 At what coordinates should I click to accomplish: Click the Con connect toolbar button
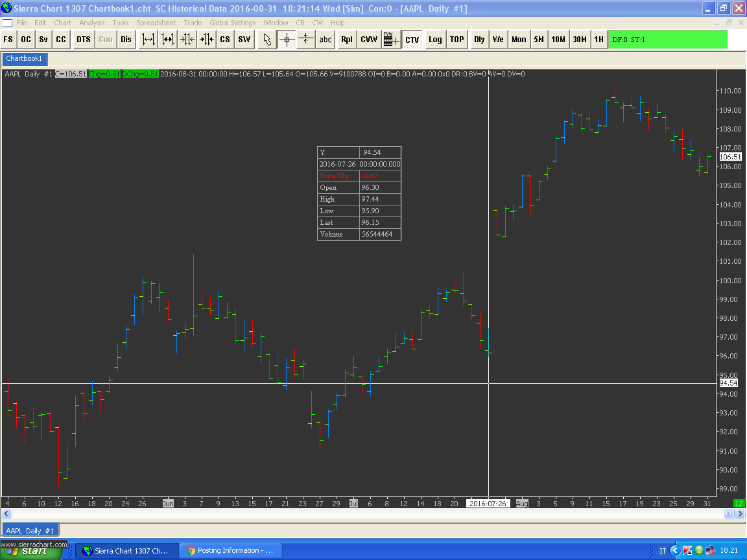click(106, 40)
